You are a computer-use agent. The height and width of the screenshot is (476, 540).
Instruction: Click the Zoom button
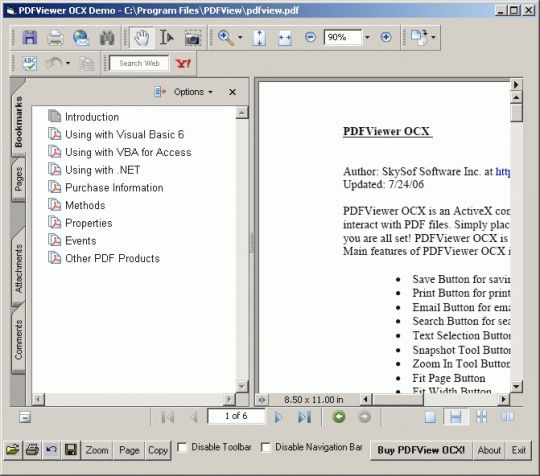click(97, 450)
